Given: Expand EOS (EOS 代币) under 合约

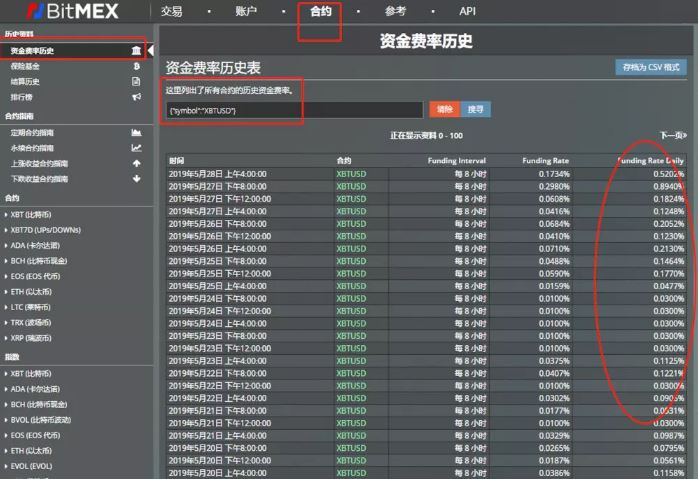Looking at the screenshot, I should tap(35, 276).
